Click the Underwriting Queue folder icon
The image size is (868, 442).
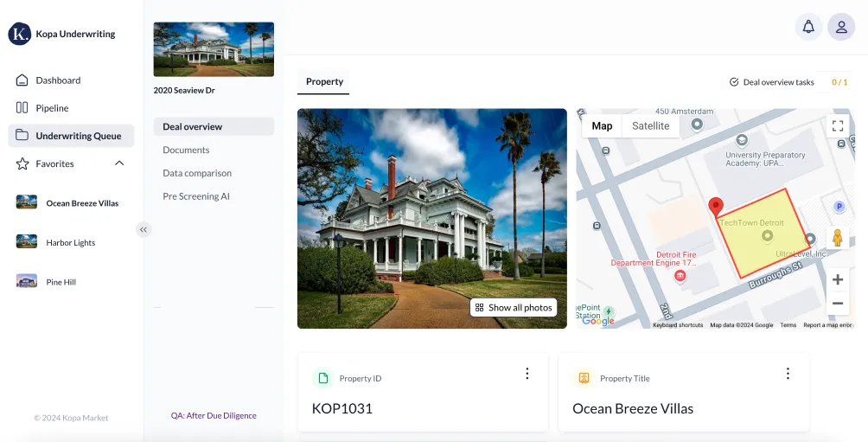[22, 135]
